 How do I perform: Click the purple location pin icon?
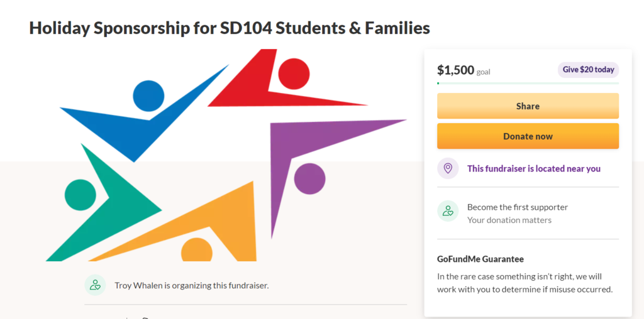(x=448, y=168)
